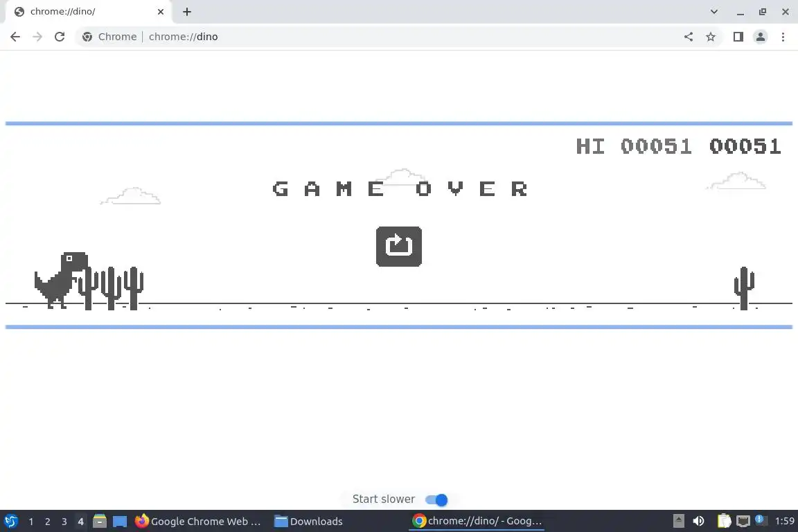Switch to workspace 1 in the taskbar
Image resolution: width=798 pixels, height=532 pixels.
click(x=31, y=522)
